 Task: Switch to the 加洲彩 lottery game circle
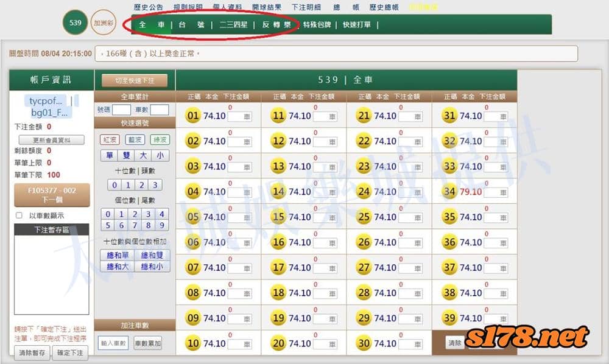coord(104,23)
